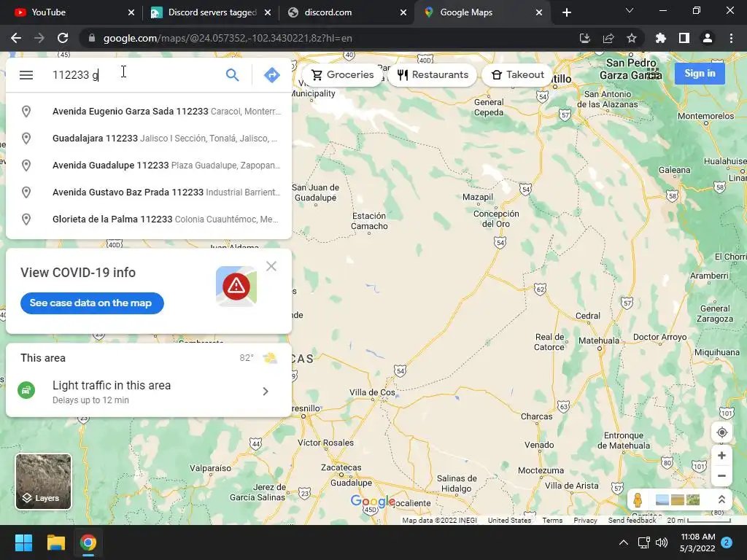Click the address bar URL

click(x=228, y=38)
